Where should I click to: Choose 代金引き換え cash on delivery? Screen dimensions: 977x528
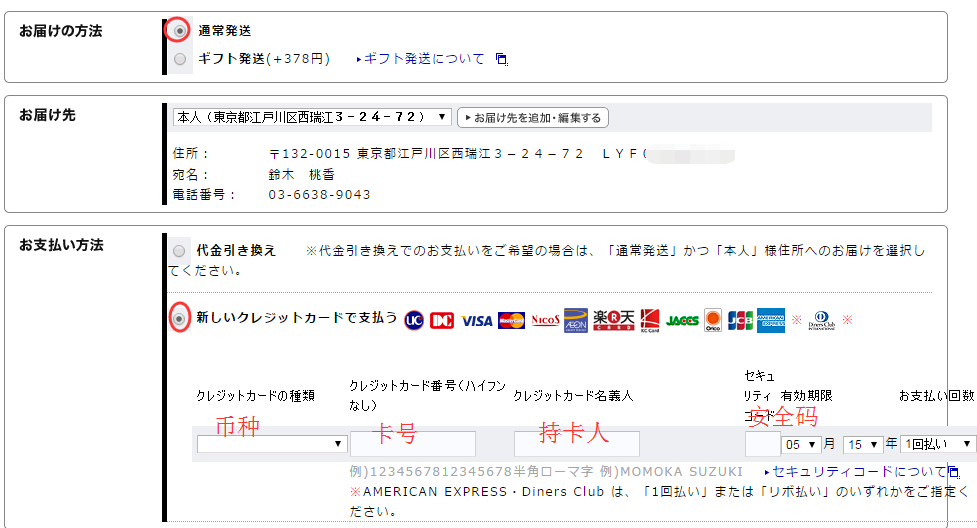point(179,250)
